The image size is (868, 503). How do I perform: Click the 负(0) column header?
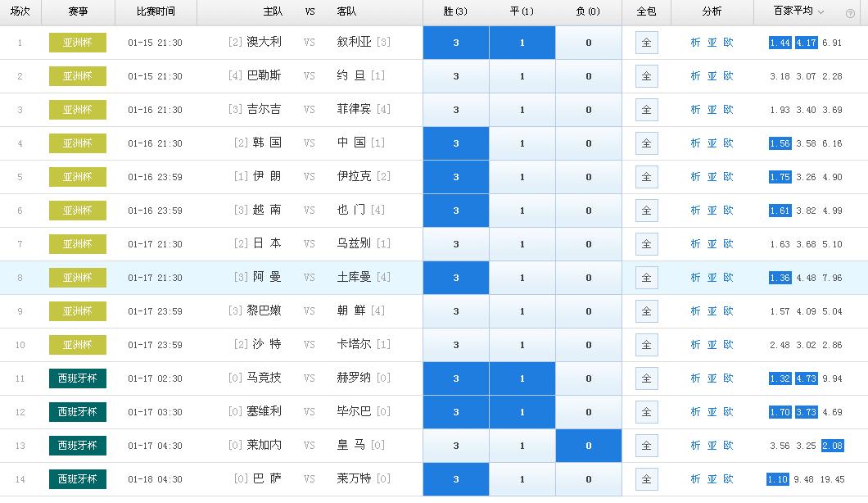[x=588, y=11]
